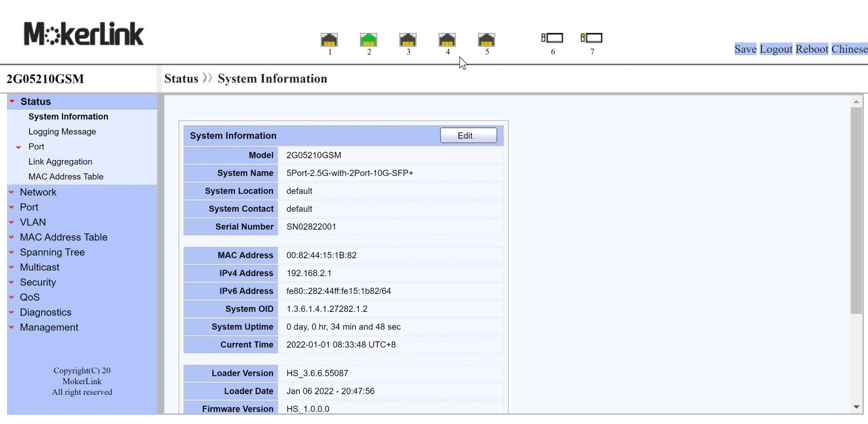Expand the Security menu section
Screen dimensions: 868x424
pyautogui.click(x=38, y=282)
